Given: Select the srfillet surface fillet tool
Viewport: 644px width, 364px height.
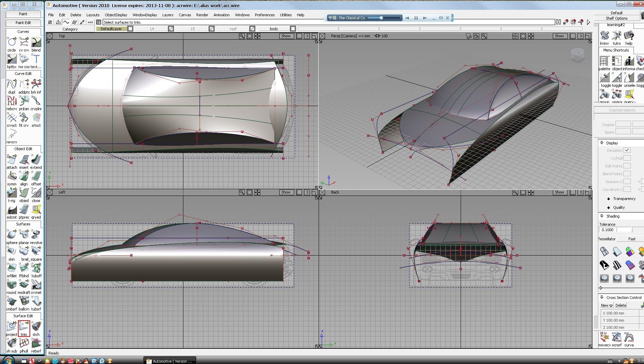Looking at the screenshot, I should coord(12,267).
